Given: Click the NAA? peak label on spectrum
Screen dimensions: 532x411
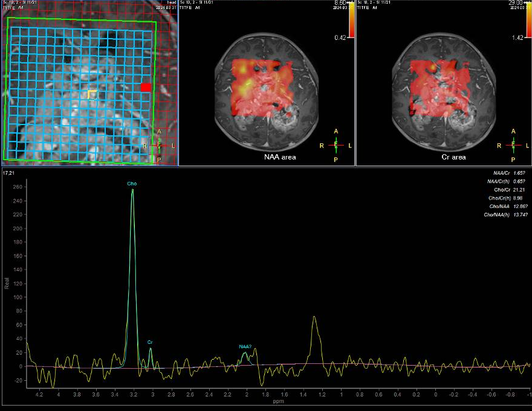Looking at the screenshot, I should (x=245, y=346).
